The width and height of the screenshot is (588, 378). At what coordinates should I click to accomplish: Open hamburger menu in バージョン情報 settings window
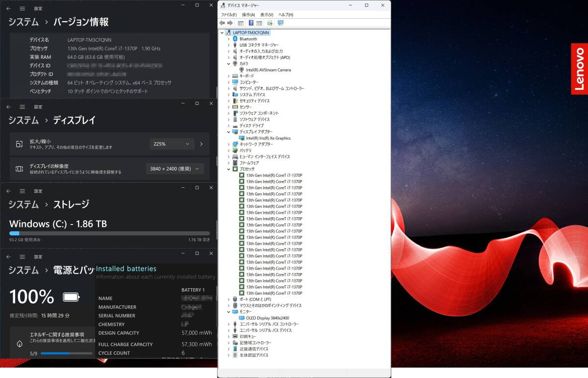(x=22, y=8)
